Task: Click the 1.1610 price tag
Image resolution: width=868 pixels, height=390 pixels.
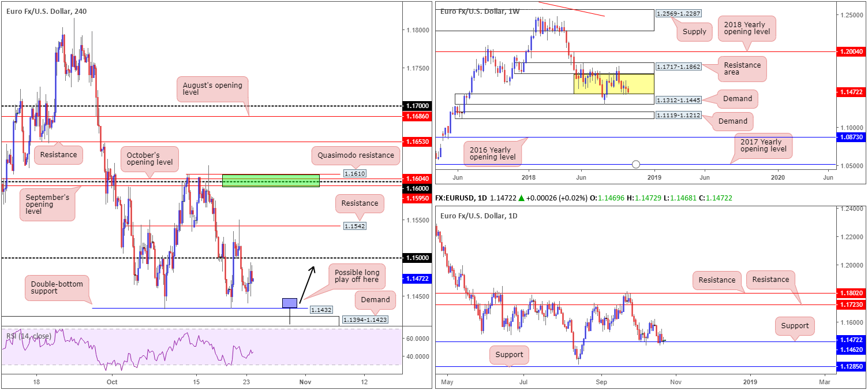Action: coord(354,173)
